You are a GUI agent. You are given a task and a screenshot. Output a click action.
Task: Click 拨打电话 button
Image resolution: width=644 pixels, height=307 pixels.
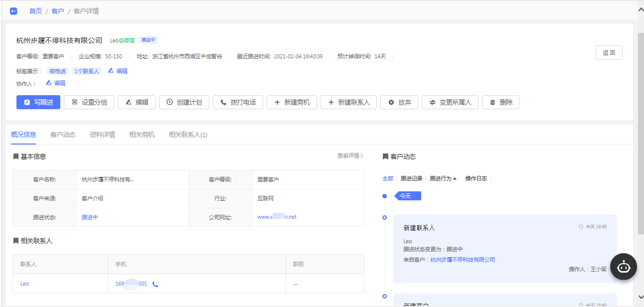(238, 102)
